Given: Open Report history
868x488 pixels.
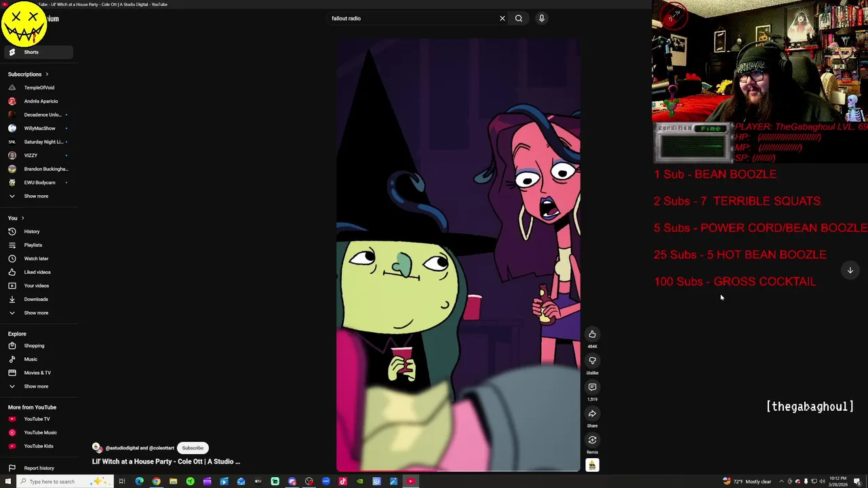Looking at the screenshot, I should point(38,468).
